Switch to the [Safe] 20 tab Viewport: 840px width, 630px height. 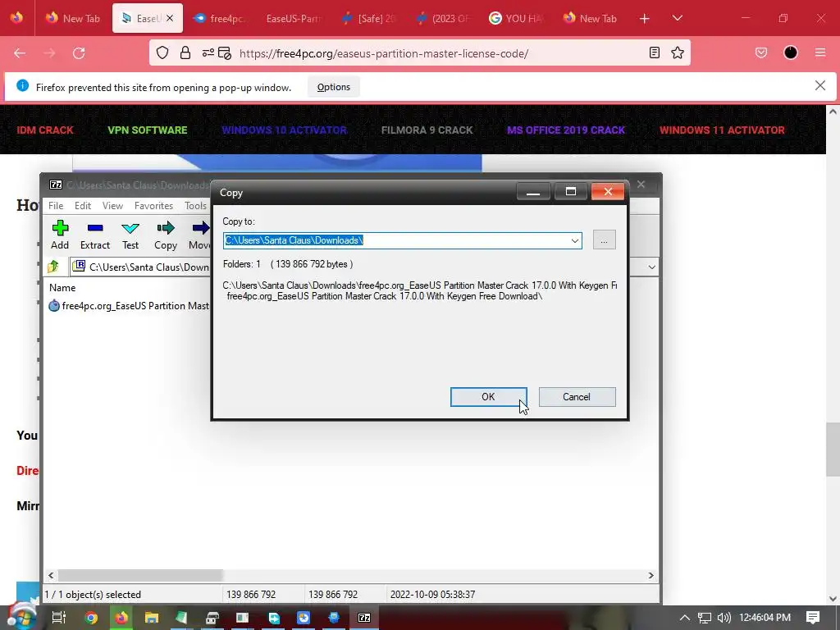click(368, 18)
